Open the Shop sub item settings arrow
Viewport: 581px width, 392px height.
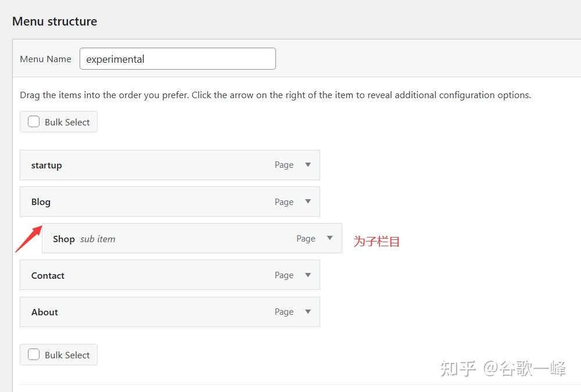click(x=330, y=238)
